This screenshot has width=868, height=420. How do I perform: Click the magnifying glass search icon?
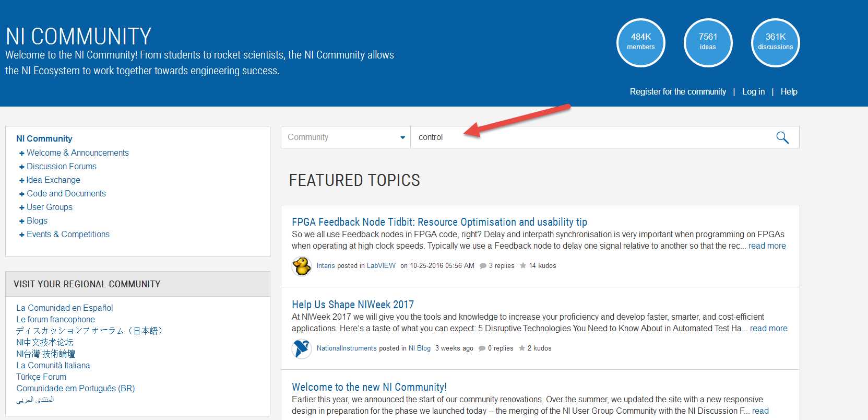point(782,137)
